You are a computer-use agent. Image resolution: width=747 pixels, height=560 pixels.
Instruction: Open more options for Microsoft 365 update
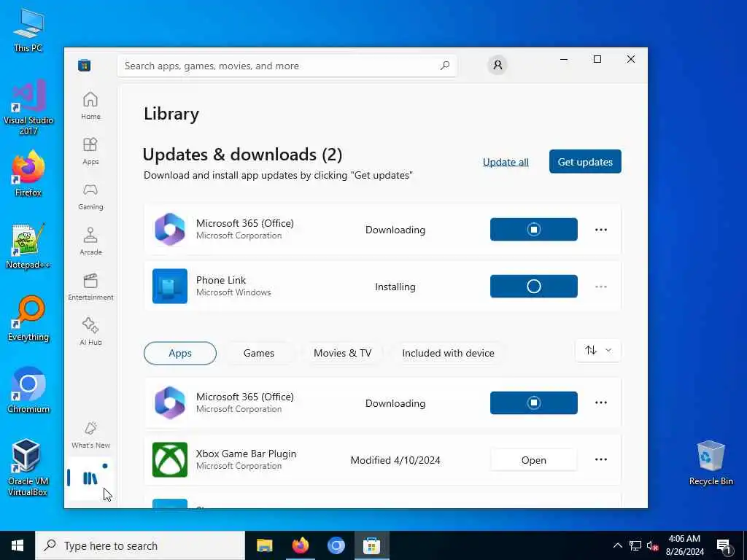(x=601, y=230)
